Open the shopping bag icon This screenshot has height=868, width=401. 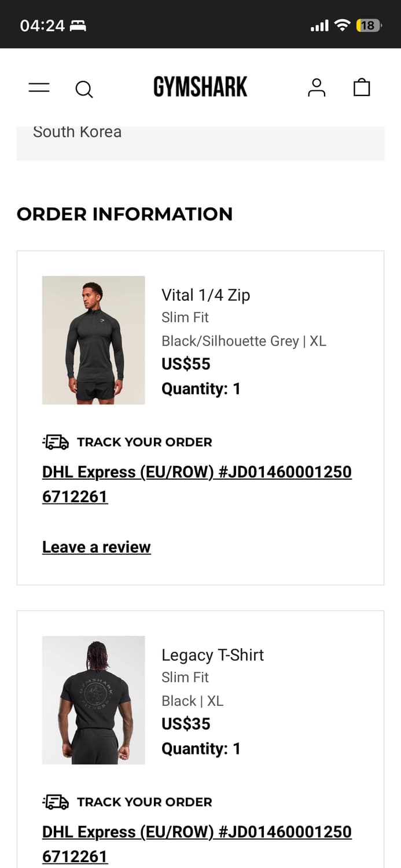[362, 87]
